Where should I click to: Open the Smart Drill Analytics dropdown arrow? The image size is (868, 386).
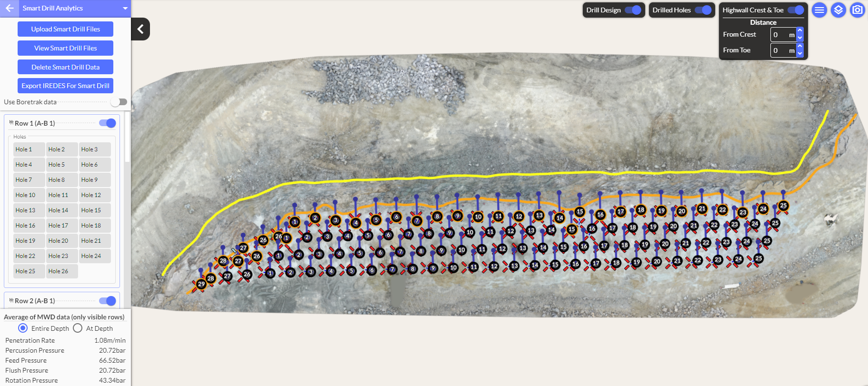click(125, 8)
